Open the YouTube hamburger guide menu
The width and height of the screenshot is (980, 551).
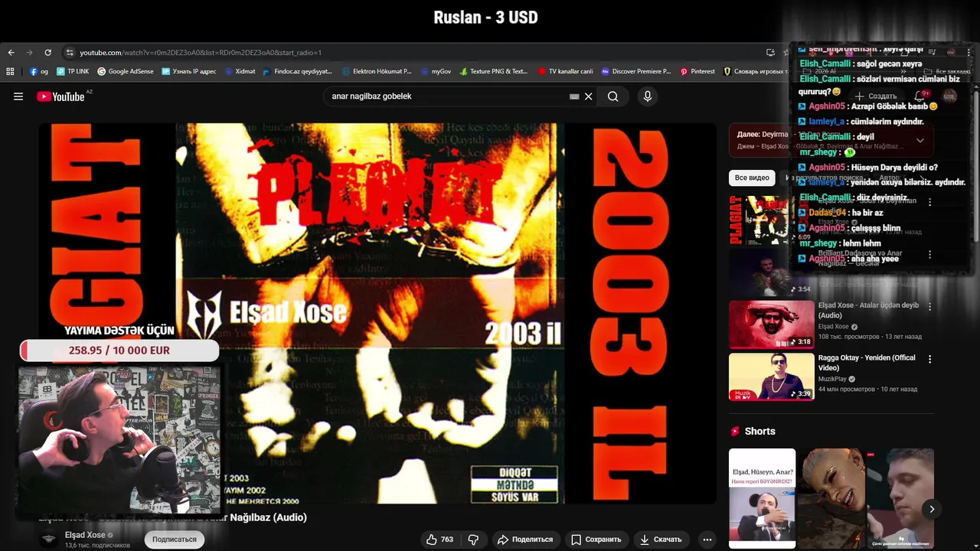(x=18, y=96)
